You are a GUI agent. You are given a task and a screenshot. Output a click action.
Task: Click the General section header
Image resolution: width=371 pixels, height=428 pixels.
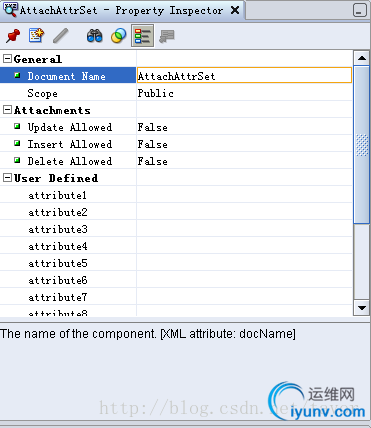click(38, 59)
